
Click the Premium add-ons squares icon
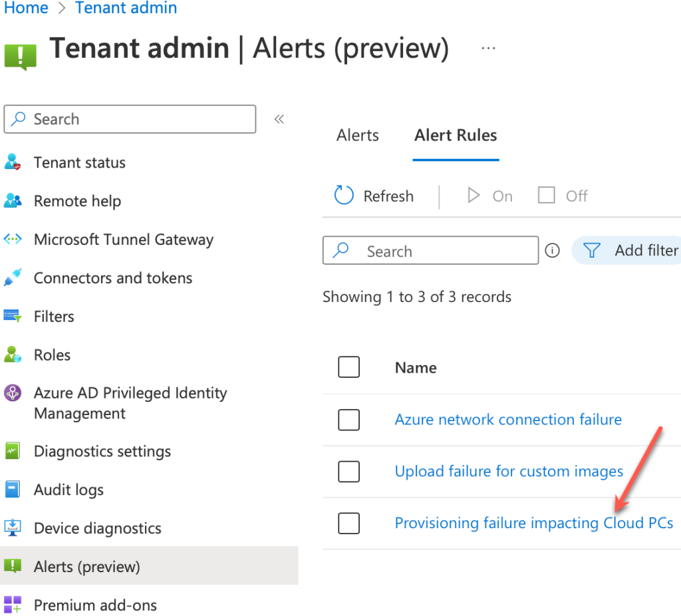point(13,605)
